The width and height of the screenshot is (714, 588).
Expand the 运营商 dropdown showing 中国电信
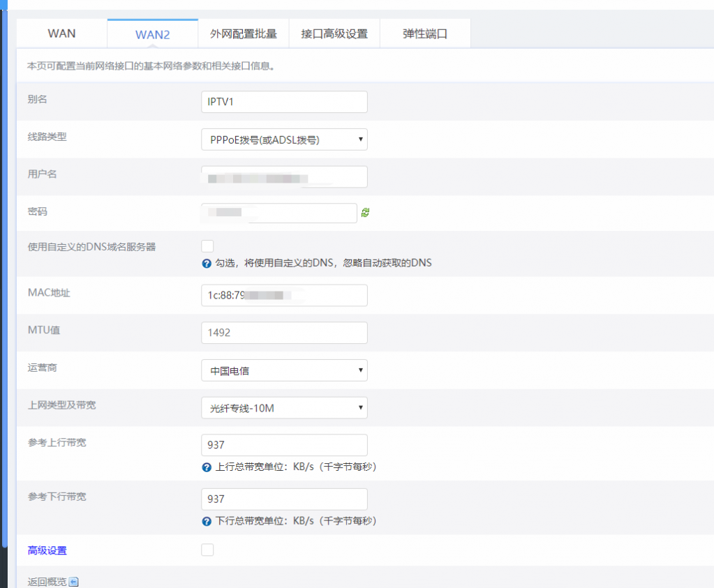[284, 370]
